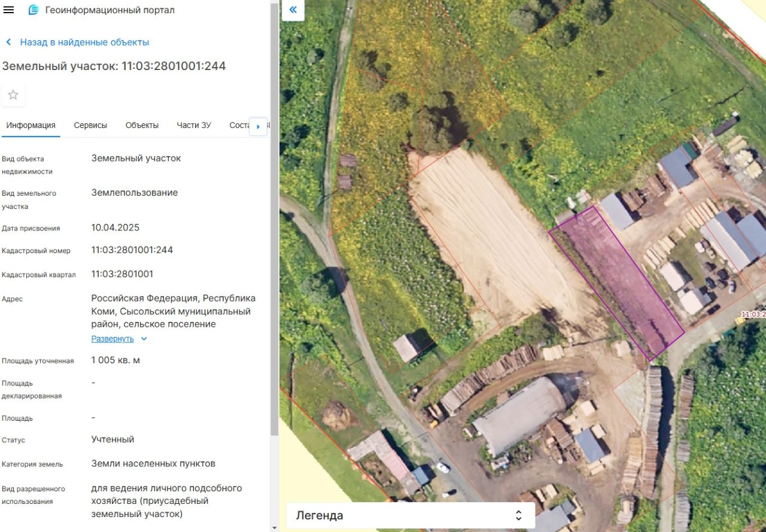This screenshot has height=532, width=766.
Task: Click Назад в найденные объекты link
Action: [84, 42]
